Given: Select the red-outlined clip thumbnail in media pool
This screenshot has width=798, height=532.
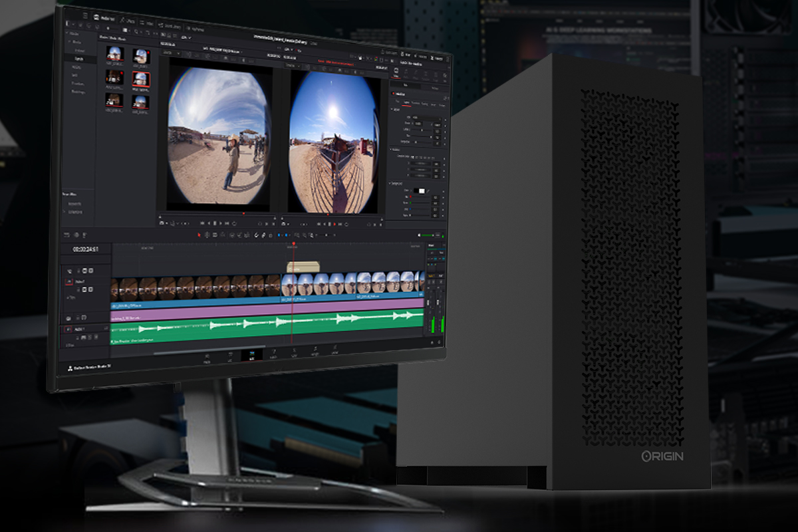Looking at the screenshot, I should (x=140, y=80).
